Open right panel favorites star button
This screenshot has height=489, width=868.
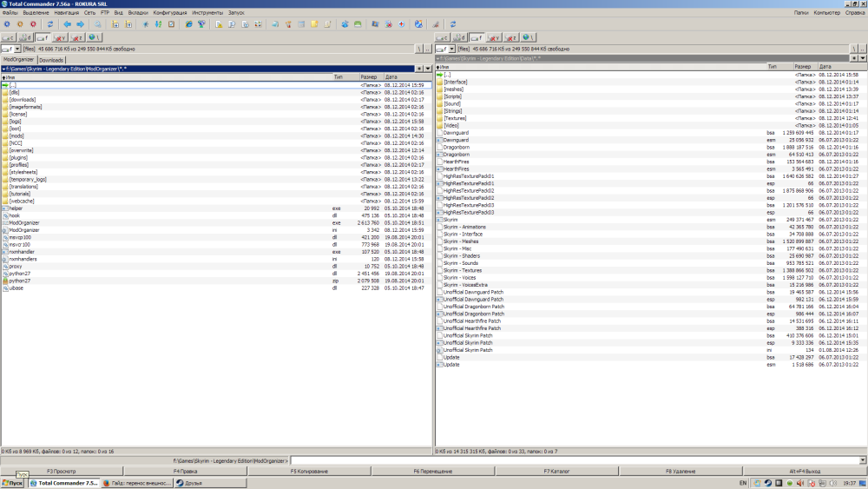point(853,58)
